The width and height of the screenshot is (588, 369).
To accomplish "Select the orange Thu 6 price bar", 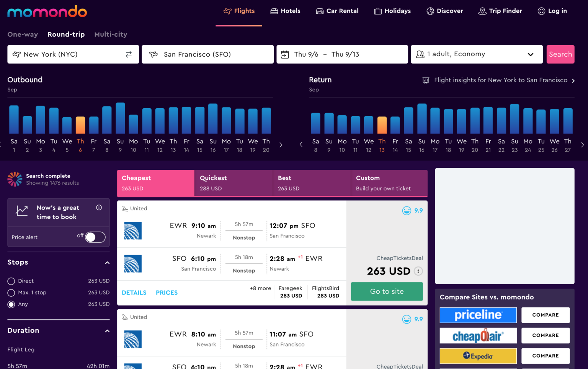I will (80, 126).
